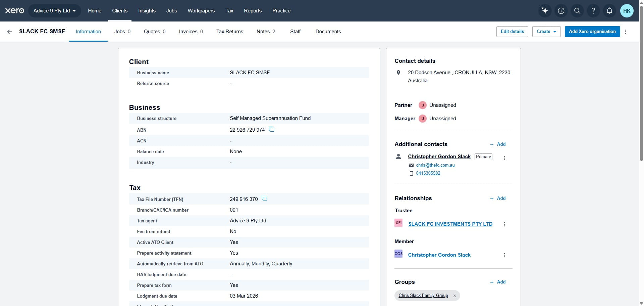Add an additional contact
The width and height of the screenshot is (644, 306).
[498, 144]
